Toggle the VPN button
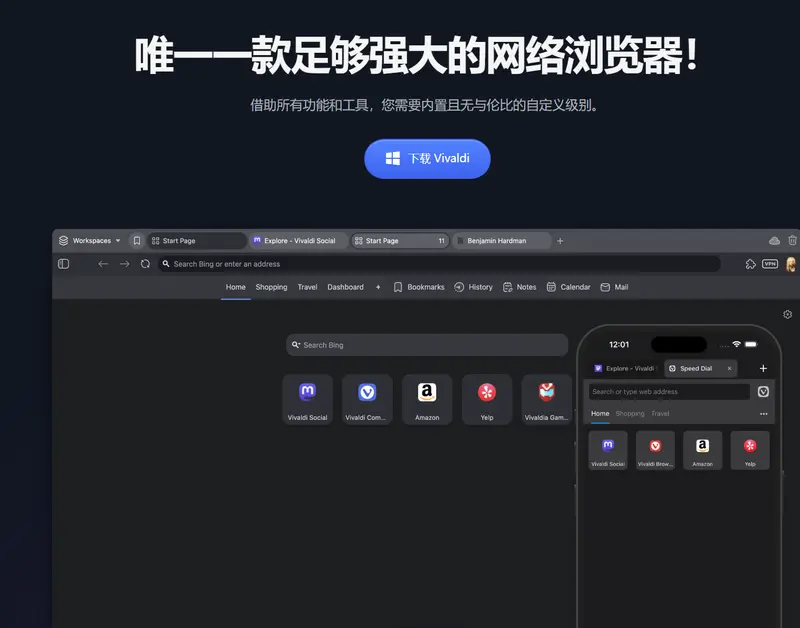The image size is (800, 628). 770,264
